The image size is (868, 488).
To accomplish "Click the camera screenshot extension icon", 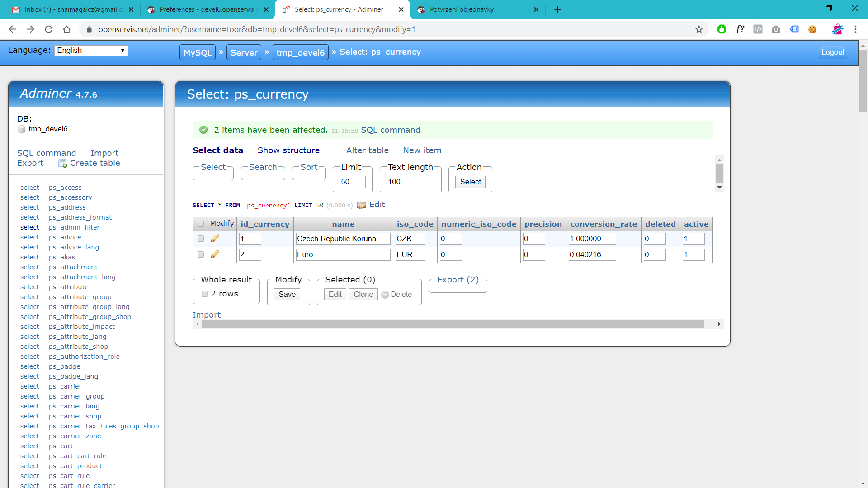I will [x=776, y=29].
